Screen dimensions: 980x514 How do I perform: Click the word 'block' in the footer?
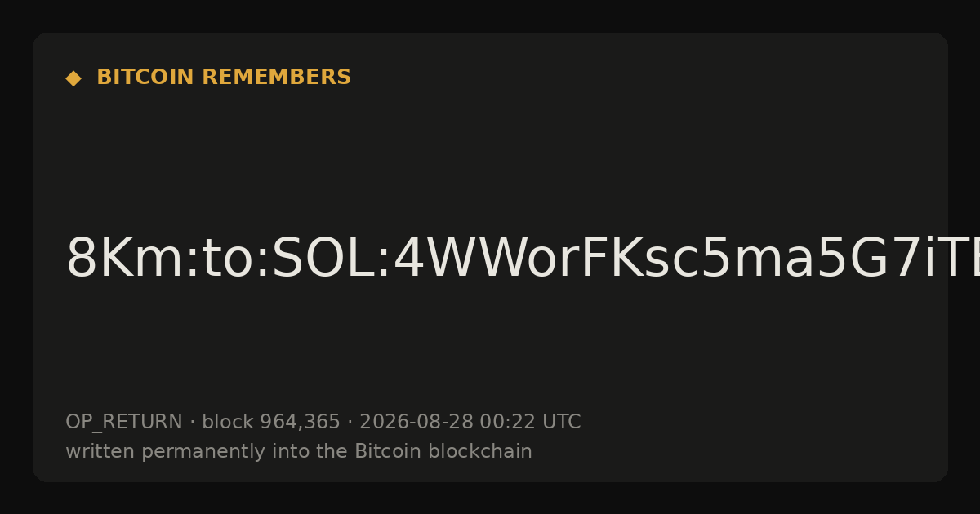pos(227,422)
